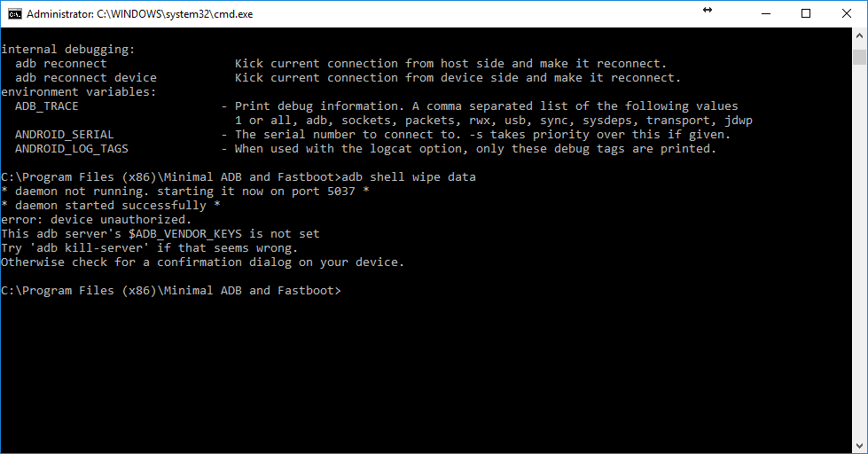Viewport: 868px width, 454px height.
Task: Click the ANDROID_LOG_TAGS variable name
Action: coord(72,149)
